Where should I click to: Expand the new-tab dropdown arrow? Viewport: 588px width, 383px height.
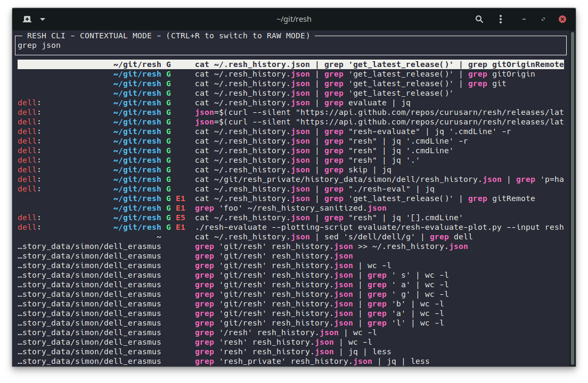(43, 19)
